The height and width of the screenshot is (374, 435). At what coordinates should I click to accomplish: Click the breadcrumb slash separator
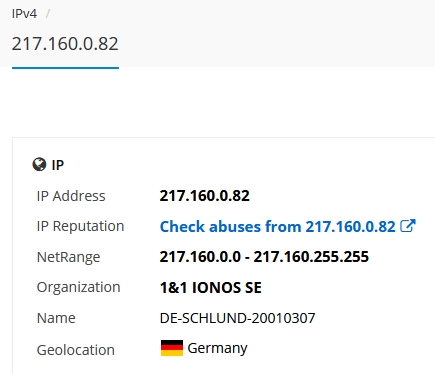tap(48, 14)
